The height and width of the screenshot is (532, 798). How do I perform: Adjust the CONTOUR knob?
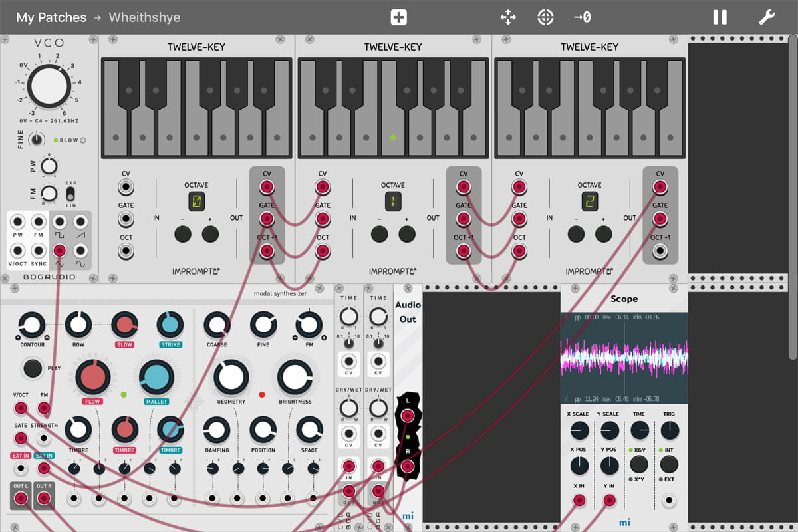[32, 325]
